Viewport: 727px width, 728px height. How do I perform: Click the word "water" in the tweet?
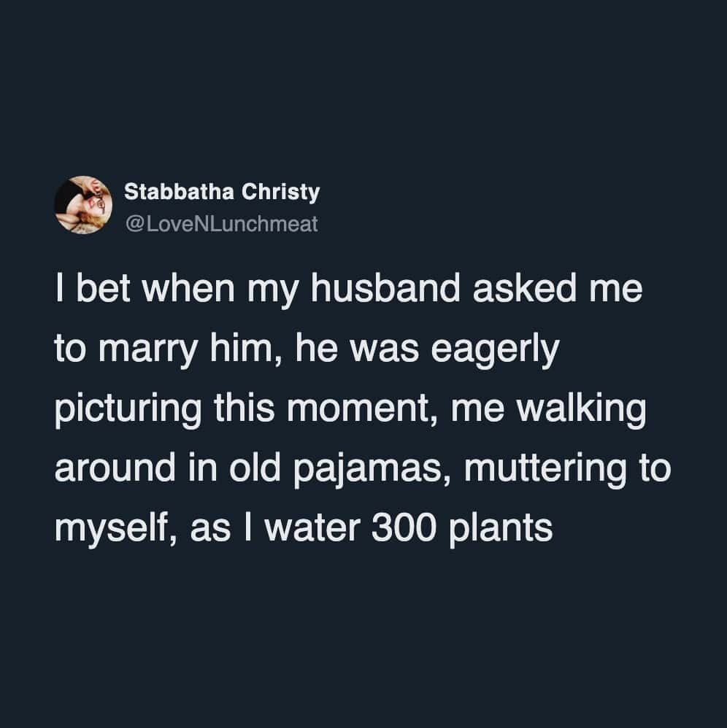tap(309, 528)
